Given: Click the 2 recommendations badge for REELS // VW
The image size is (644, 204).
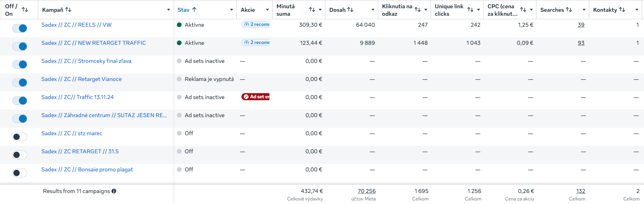Looking at the screenshot, I should pos(256,24).
